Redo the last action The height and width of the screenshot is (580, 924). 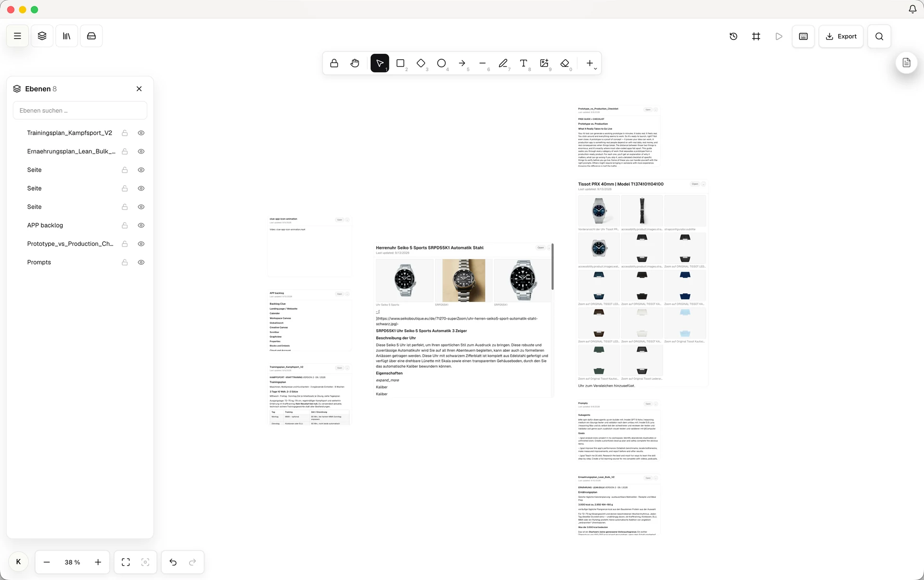(192, 562)
